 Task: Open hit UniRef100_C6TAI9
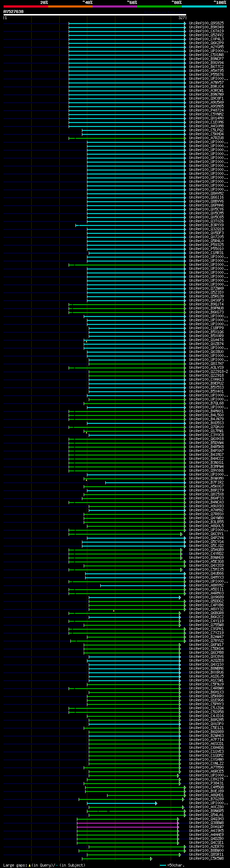(206, 31)
